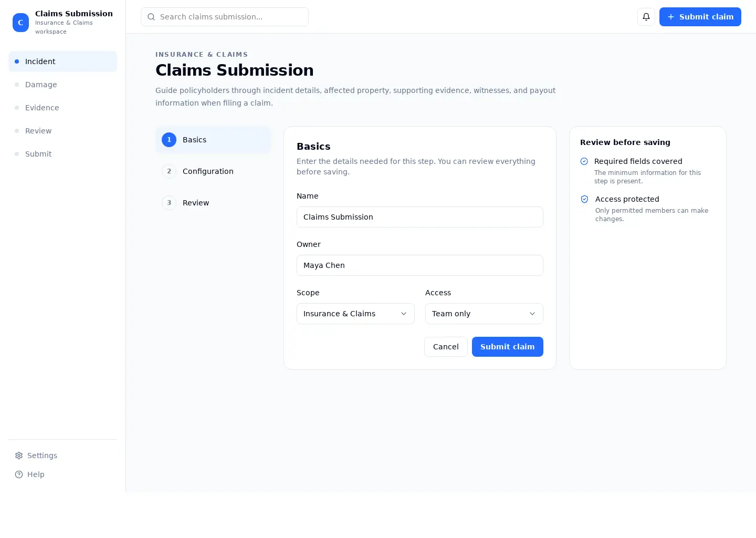756x538 pixels.
Task: Click Submit claim in the Basics form
Action: (507, 347)
